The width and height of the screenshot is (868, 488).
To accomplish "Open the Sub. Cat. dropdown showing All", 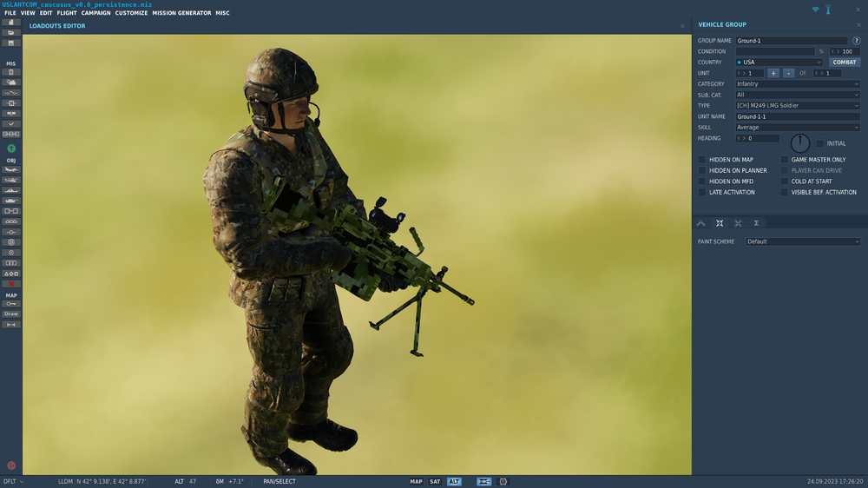I will pyautogui.click(x=798, y=95).
